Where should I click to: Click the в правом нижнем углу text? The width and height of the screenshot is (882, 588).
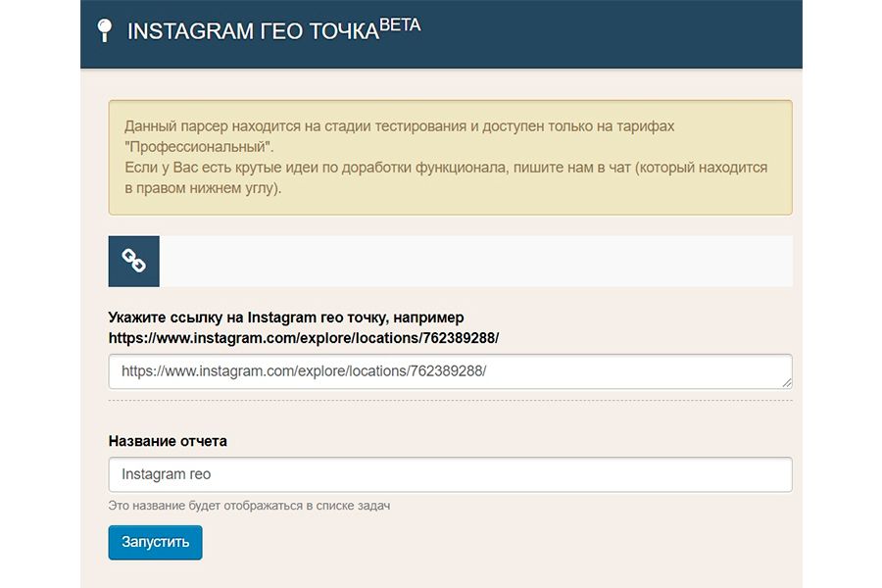[203, 188]
